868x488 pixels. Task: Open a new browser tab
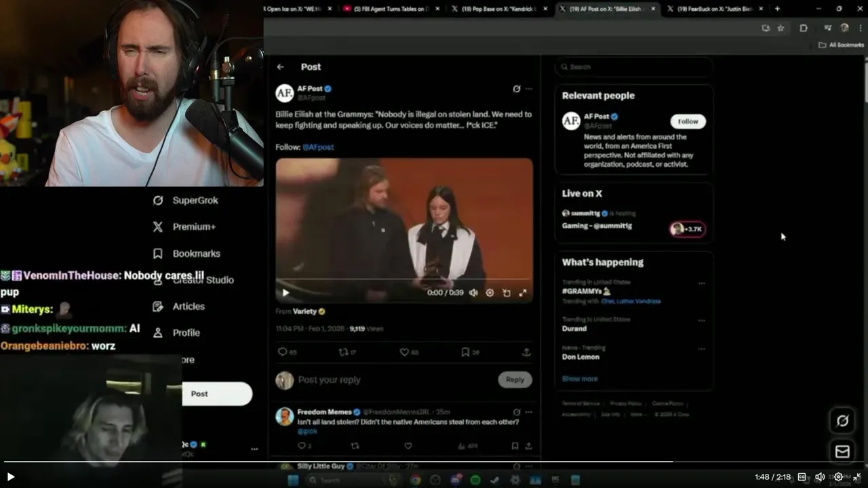pyautogui.click(x=777, y=9)
